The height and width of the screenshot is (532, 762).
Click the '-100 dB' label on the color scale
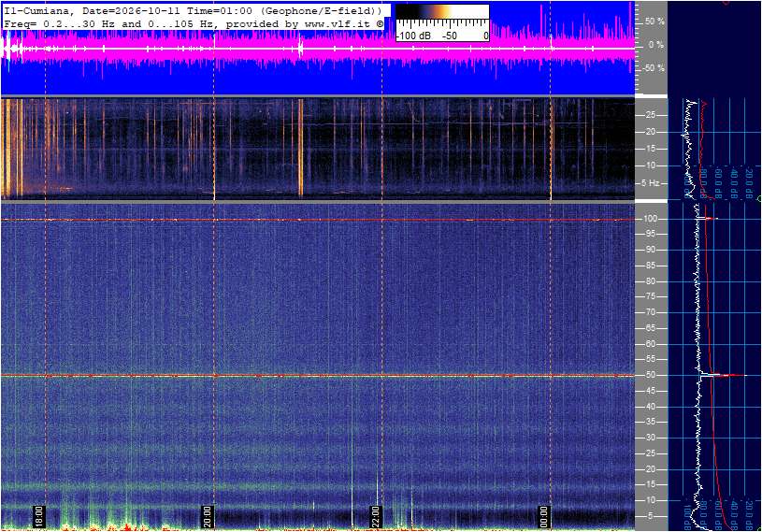[x=414, y=36]
